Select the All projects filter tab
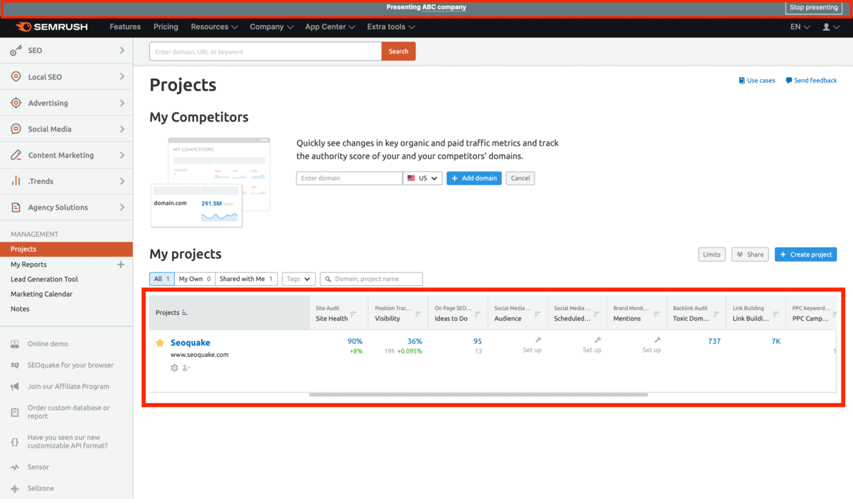Viewport: 853px width, 504px height. [x=162, y=279]
